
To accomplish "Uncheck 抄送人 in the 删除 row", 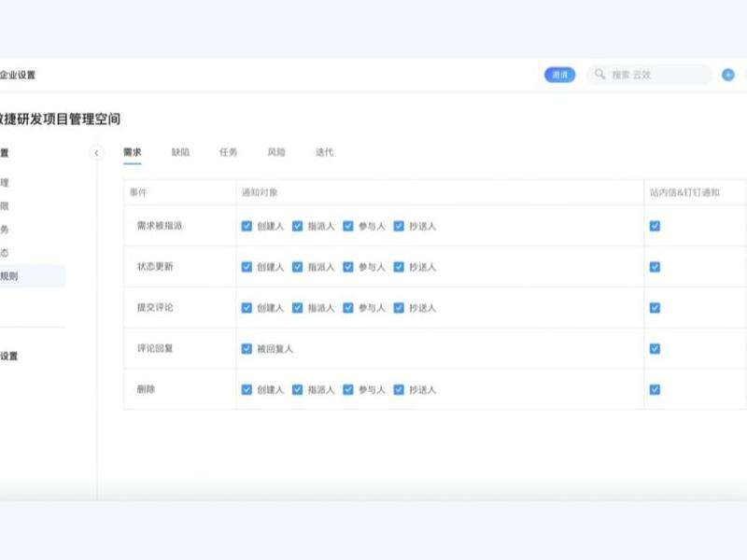I will pos(397,388).
